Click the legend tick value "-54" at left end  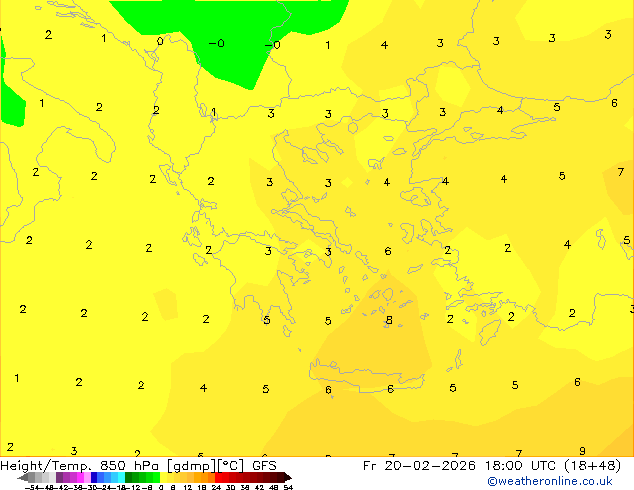(32, 488)
